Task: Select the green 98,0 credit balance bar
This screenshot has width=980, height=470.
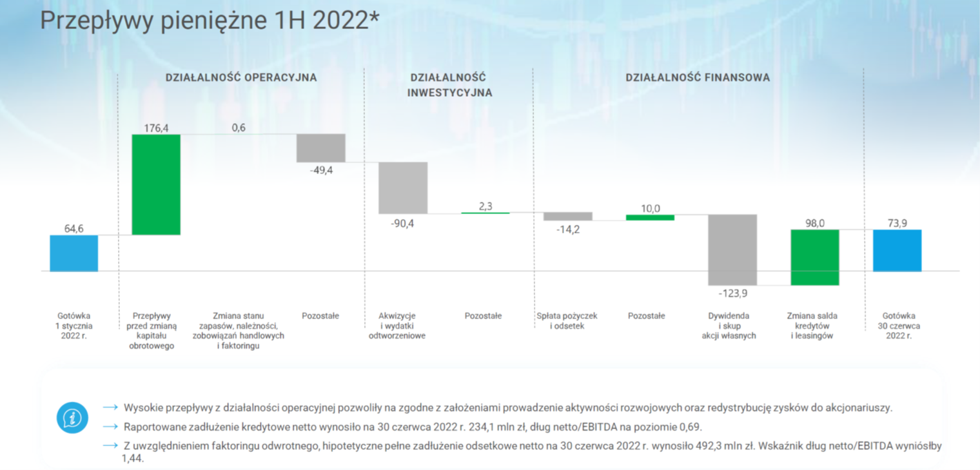Action: point(815,257)
